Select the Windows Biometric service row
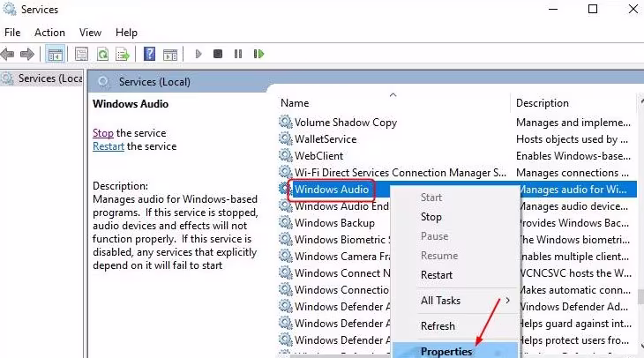Viewport: 644px width, 358px height. (341, 239)
